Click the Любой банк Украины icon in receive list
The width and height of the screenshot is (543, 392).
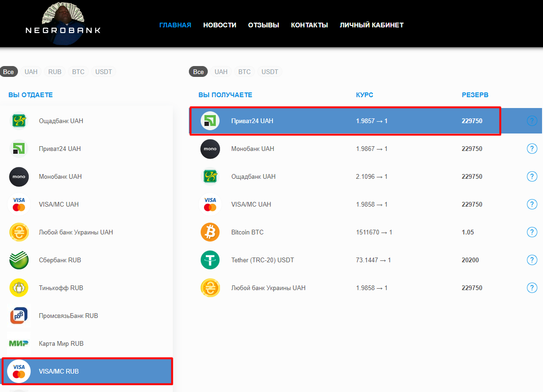tap(210, 288)
